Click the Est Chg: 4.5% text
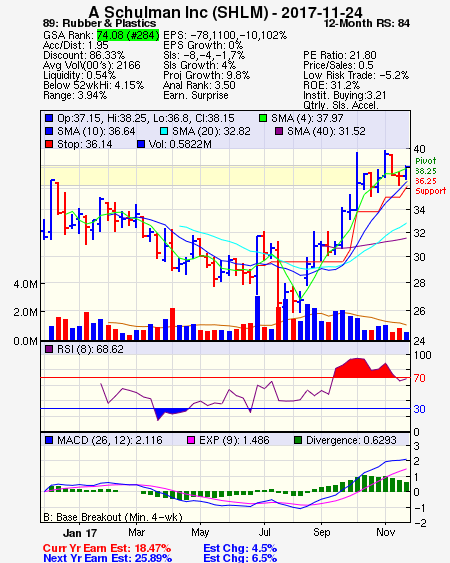 pos(240,549)
